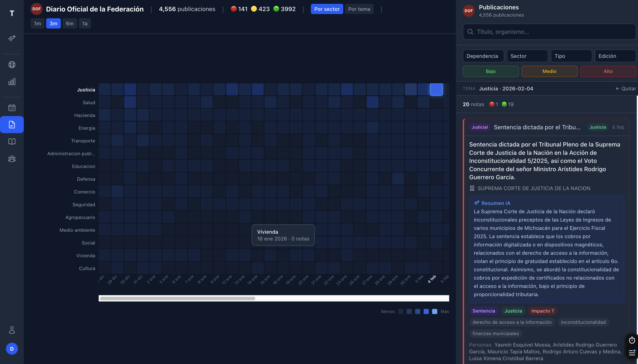Click the user profile outline icon
This screenshot has width=638, height=364.
[x=12, y=330]
